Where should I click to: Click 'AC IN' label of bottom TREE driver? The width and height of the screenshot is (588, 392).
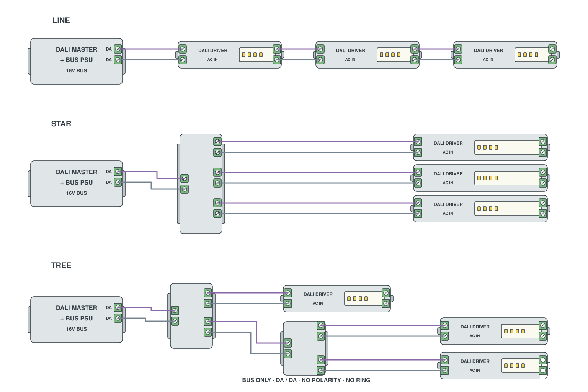point(475,370)
